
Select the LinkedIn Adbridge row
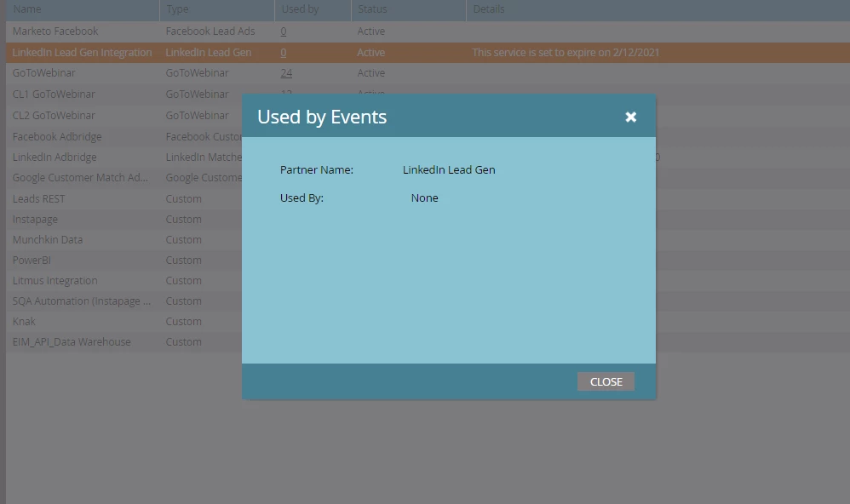point(55,157)
